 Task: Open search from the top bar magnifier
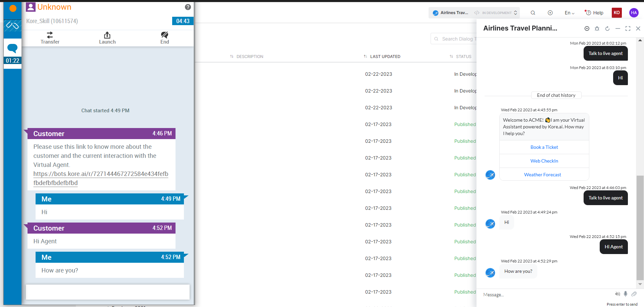pos(533,13)
